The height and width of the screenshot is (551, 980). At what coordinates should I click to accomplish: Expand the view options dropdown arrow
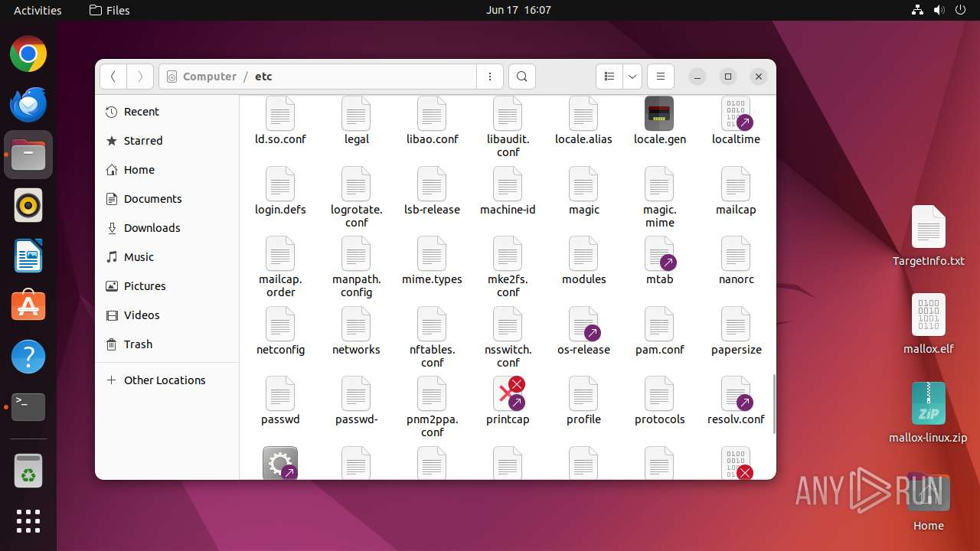(x=632, y=77)
